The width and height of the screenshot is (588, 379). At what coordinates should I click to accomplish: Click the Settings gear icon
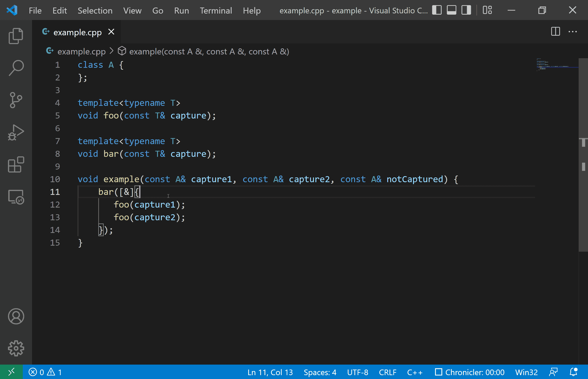(x=16, y=348)
